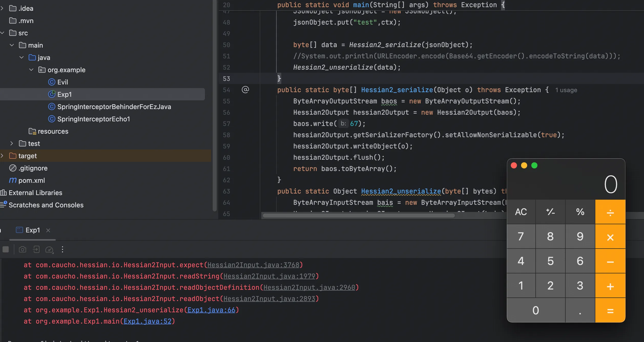Screen dimensions: 644x342
Task: Open the profiler speedometer icon
Action: tap(49, 249)
